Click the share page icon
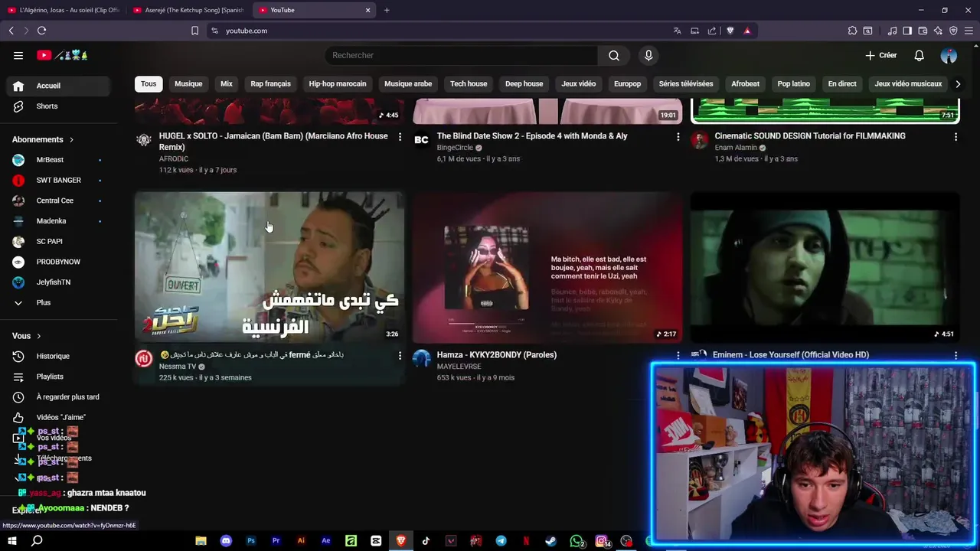 point(712,31)
